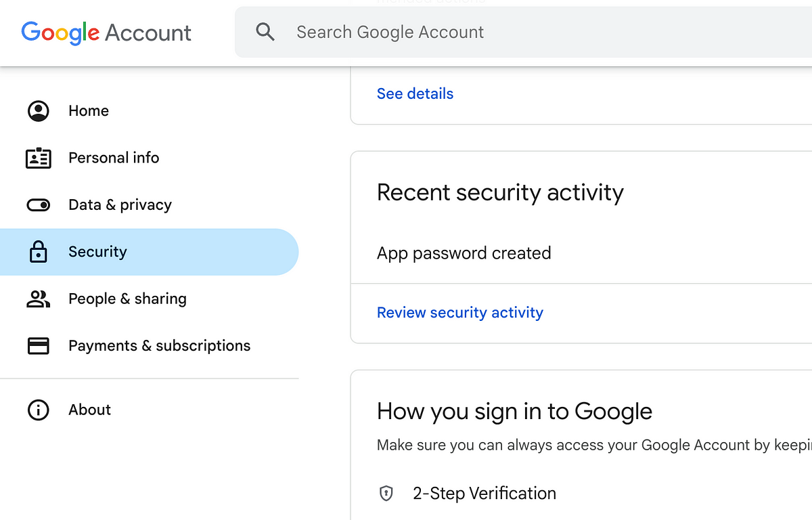This screenshot has width=812, height=520.
Task: Click the People & sharing icon
Action: coord(39,299)
